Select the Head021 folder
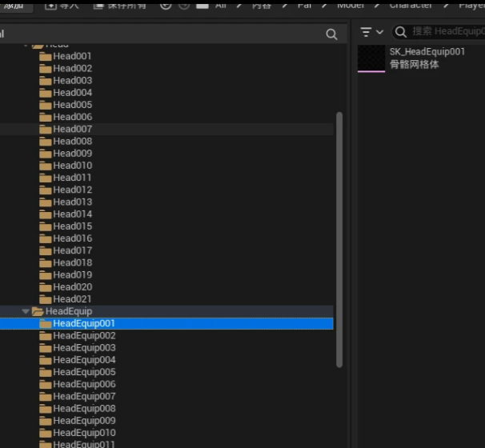This screenshot has width=485, height=448. 72,299
